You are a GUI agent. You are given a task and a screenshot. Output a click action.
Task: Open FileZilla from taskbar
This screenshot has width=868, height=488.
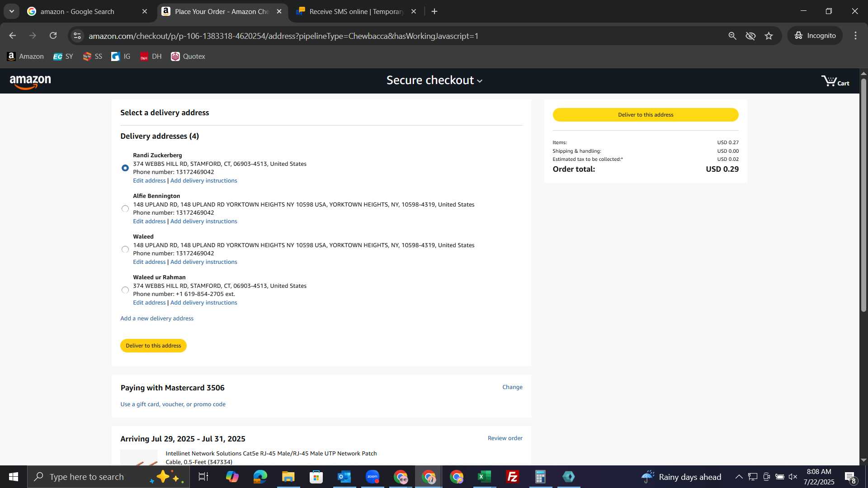click(513, 477)
